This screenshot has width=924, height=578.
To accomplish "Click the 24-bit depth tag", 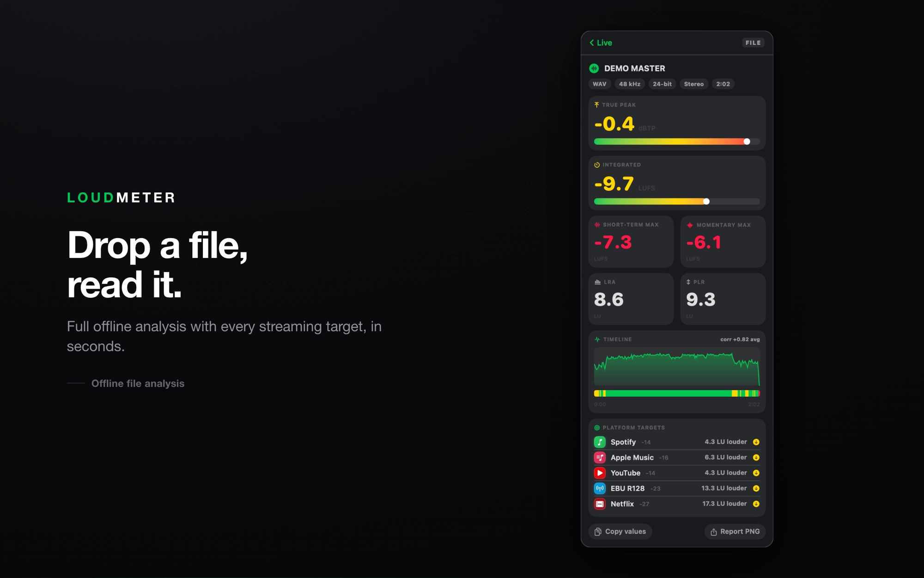I will [662, 84].
